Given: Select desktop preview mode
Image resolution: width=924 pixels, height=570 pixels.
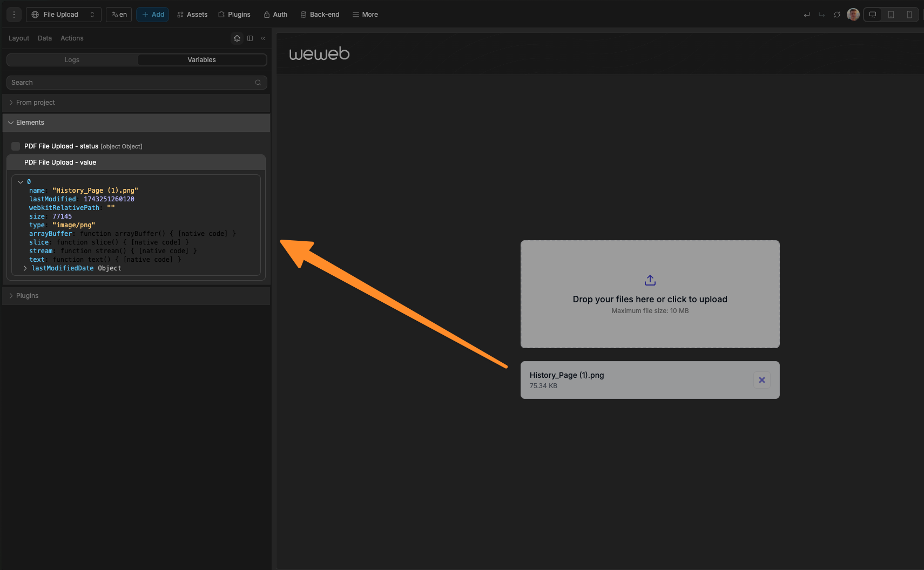Looking at the screenshot, I should (872, 15).
